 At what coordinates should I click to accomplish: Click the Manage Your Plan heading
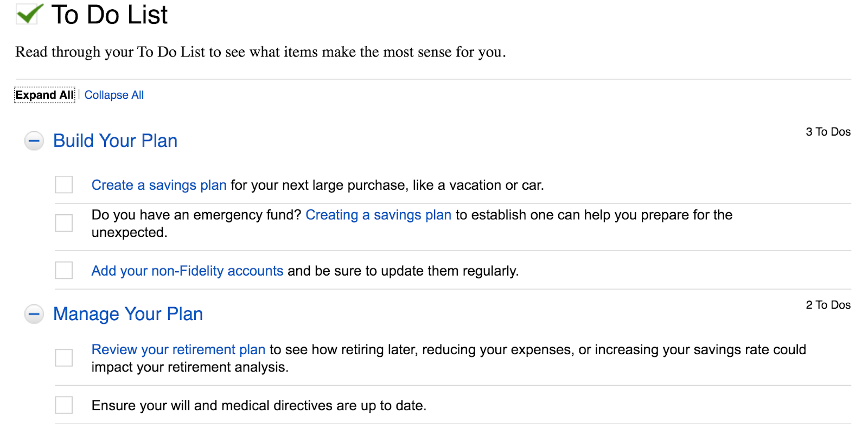(128, 314)
